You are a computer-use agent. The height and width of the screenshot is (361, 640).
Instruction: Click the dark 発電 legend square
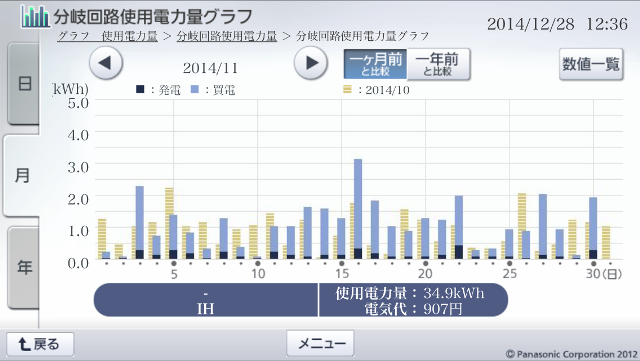coord(140,89)
